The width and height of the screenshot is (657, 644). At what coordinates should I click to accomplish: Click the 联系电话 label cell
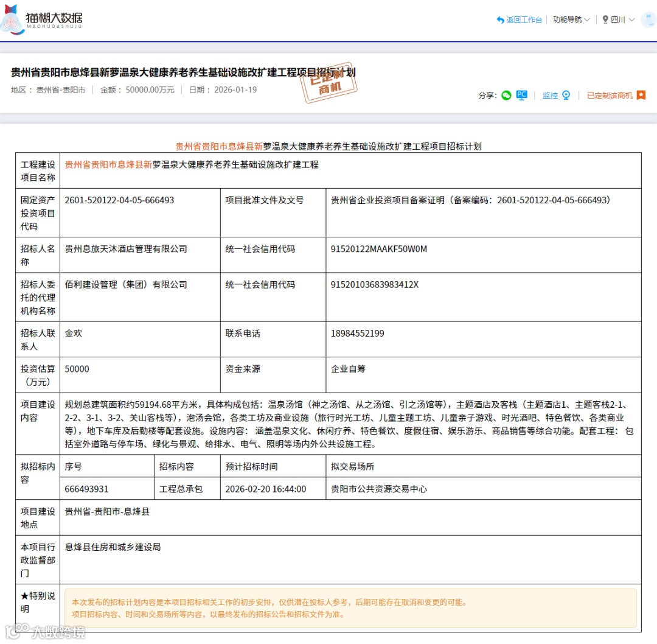click(x=273, y=340)
